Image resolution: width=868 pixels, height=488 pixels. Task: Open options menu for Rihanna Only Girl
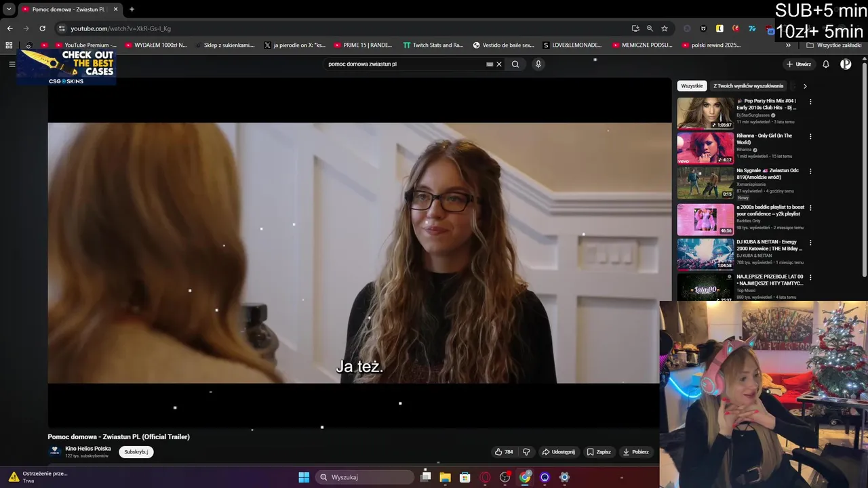[x=810, y=136]
